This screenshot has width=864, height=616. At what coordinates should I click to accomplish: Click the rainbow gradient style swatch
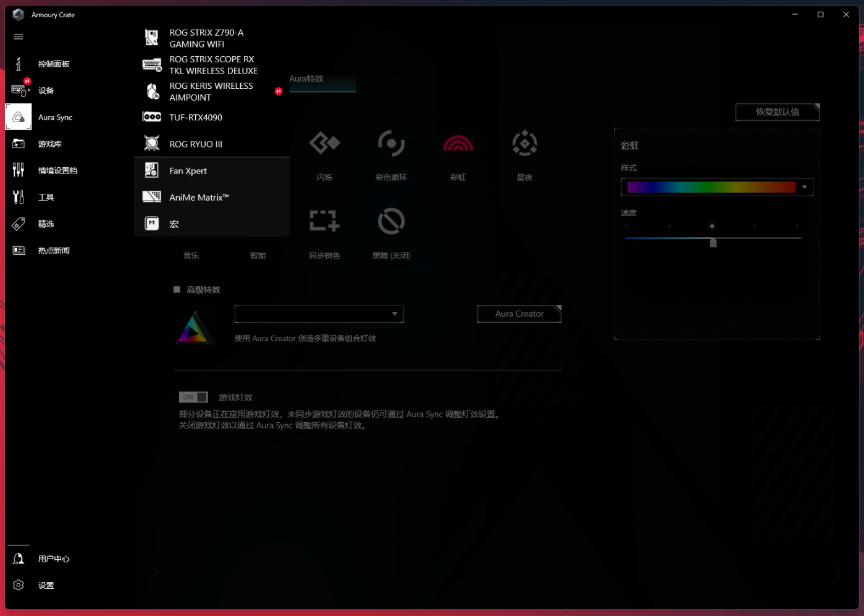click(711, 187)
